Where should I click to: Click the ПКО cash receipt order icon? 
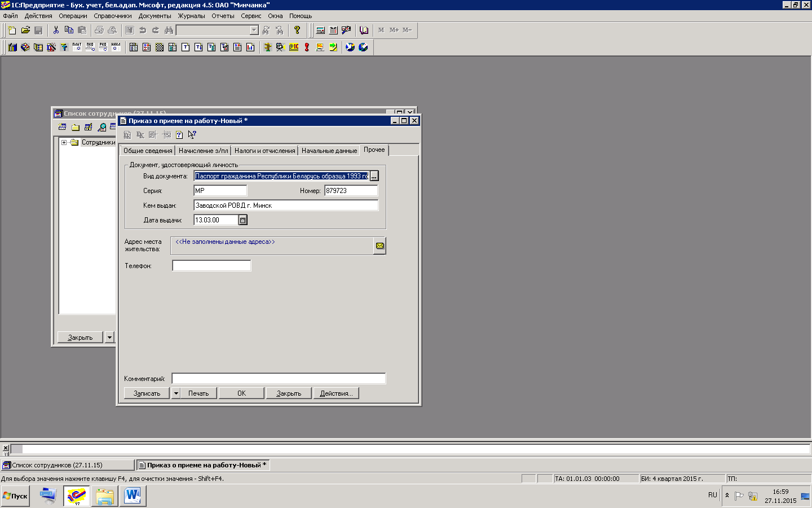(90, 47)
